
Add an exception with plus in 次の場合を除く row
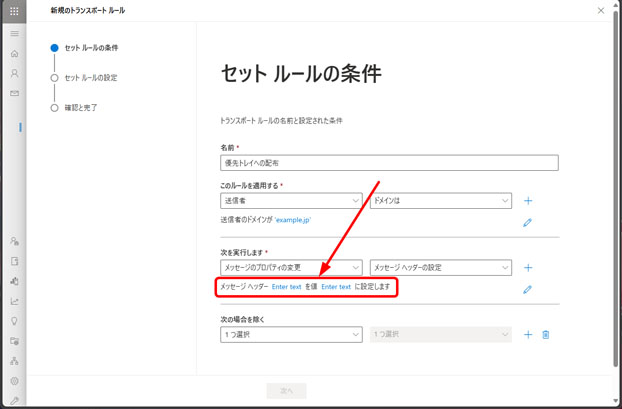(528, 335)
